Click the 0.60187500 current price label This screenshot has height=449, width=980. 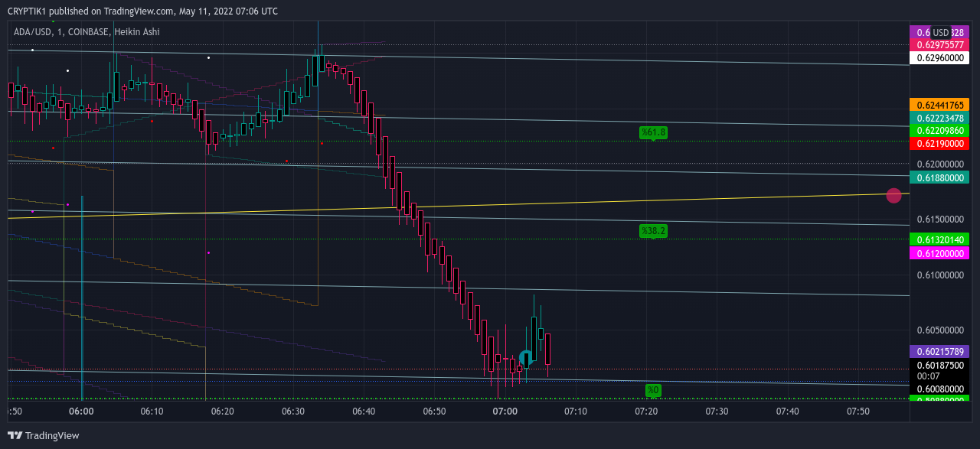click(939, 366)
